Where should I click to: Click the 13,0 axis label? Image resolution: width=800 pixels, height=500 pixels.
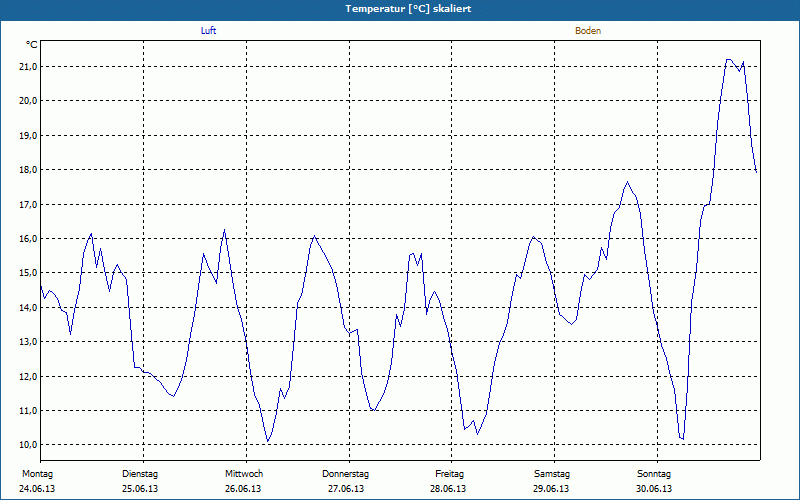click(29, 342)
